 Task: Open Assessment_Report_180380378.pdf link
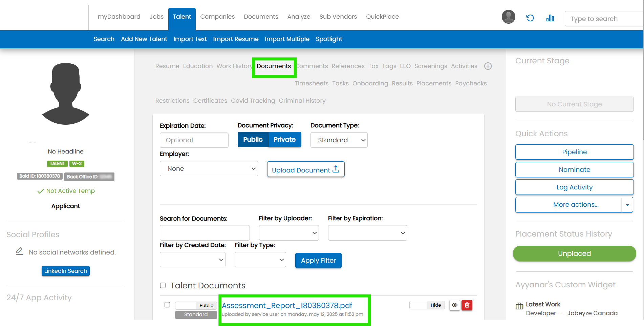pyautogui.click(x=287, y=305)
